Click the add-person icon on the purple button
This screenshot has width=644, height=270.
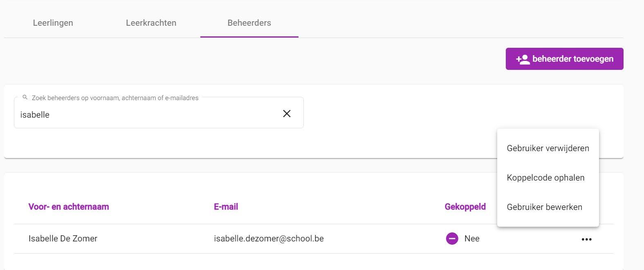tap(523, 59)
